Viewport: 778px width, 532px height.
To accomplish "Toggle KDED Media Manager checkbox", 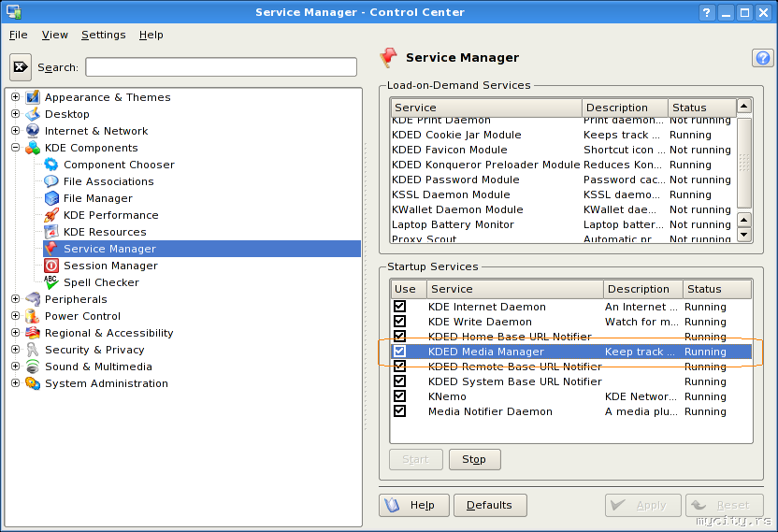I will coord(400,352).
